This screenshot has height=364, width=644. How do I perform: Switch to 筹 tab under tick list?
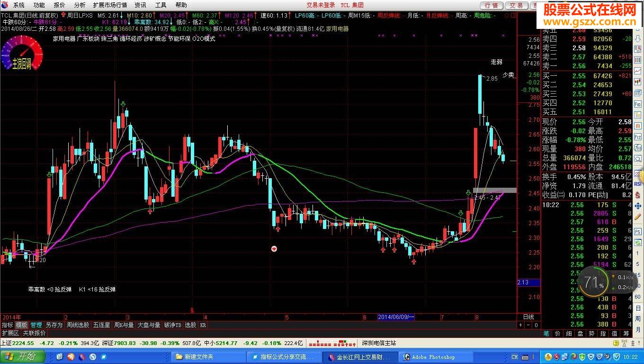(626, 333)
